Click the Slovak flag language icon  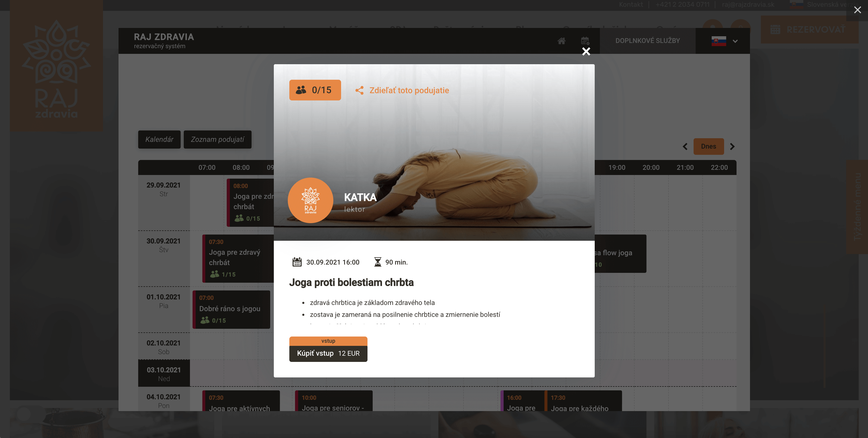point(719,41)
